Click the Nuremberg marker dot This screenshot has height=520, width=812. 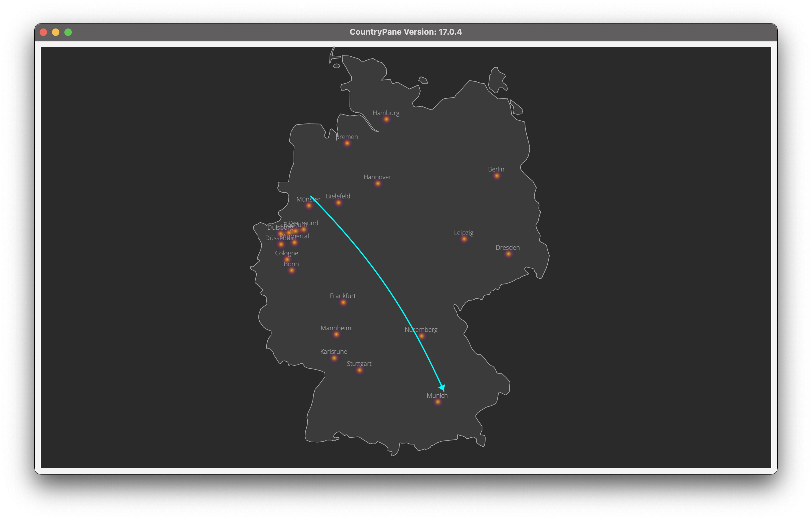(x=421, y=336)
